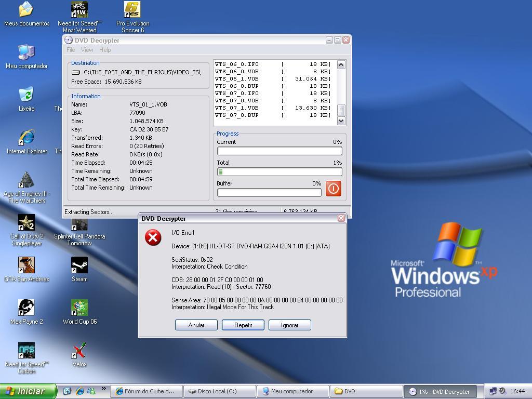Open the Iniciar start menu
The width and height of the screenshot is (532, 399).
pyautogui.click(x=28, y=391)
